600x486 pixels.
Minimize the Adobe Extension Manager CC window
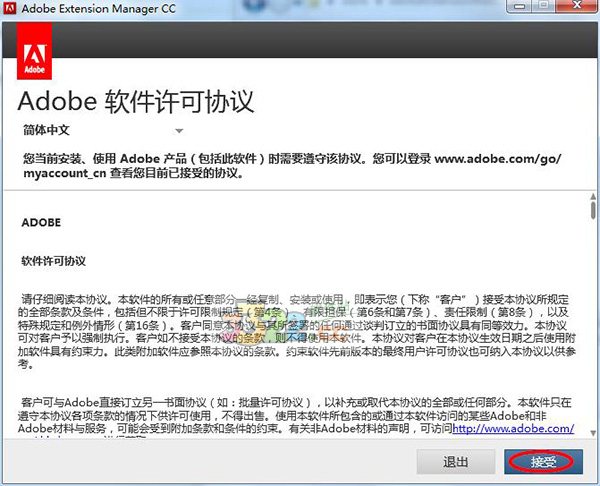click(x=512, y=10)
